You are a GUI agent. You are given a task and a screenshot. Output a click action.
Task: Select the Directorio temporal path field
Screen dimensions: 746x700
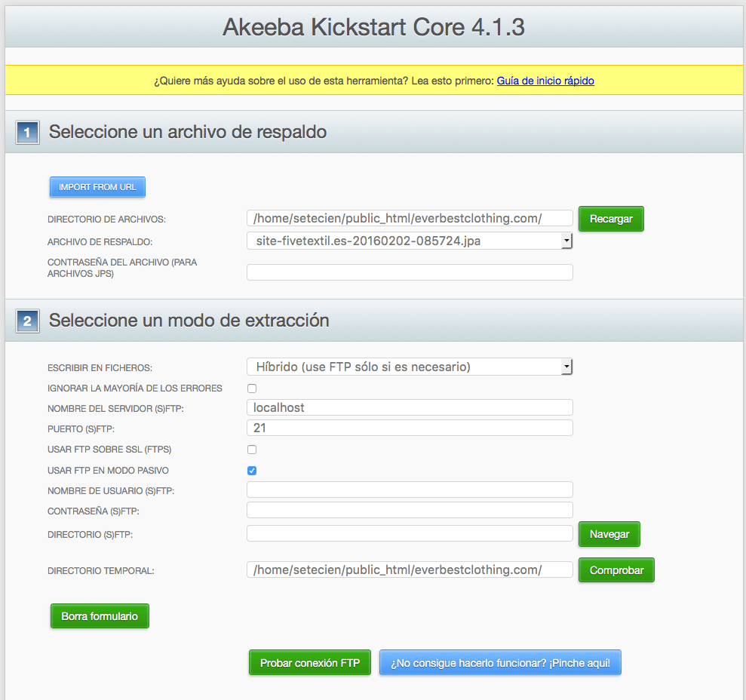[410, 570]
